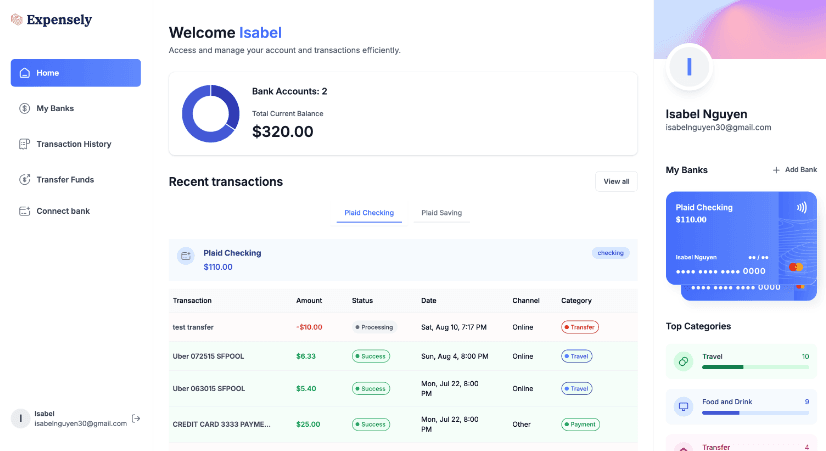Click the Transaction column header
This screenshot has width=826, height=451.
click(x=192, y=300)
